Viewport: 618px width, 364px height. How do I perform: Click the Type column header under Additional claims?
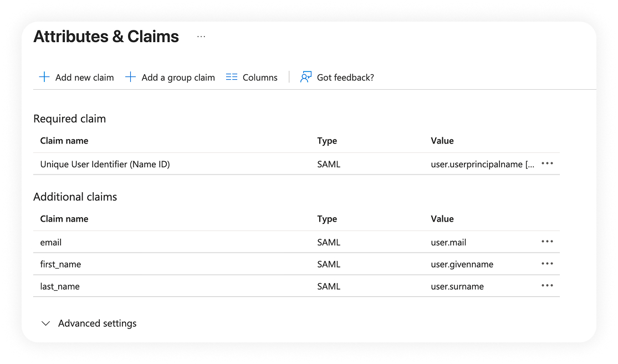327,219
